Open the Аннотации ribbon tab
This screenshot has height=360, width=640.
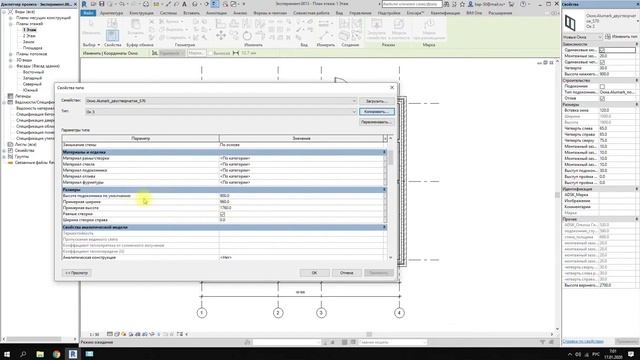[x=216, y=13]
